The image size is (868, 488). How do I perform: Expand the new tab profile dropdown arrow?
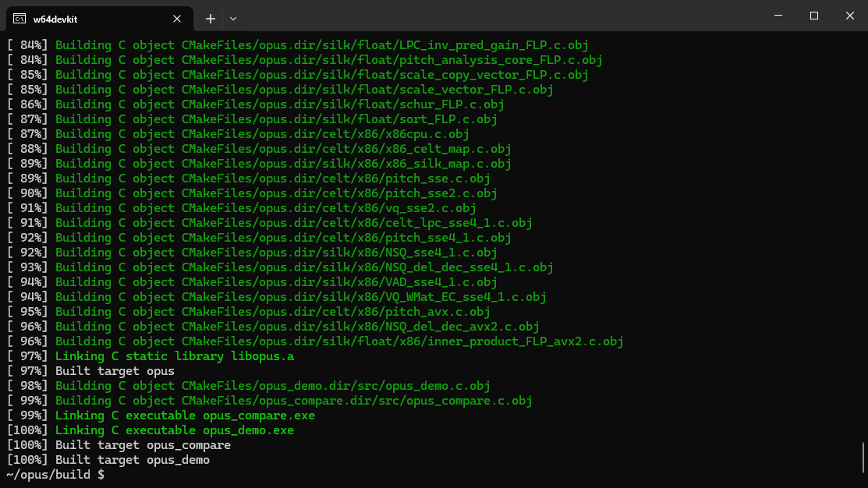pos(233,19)
